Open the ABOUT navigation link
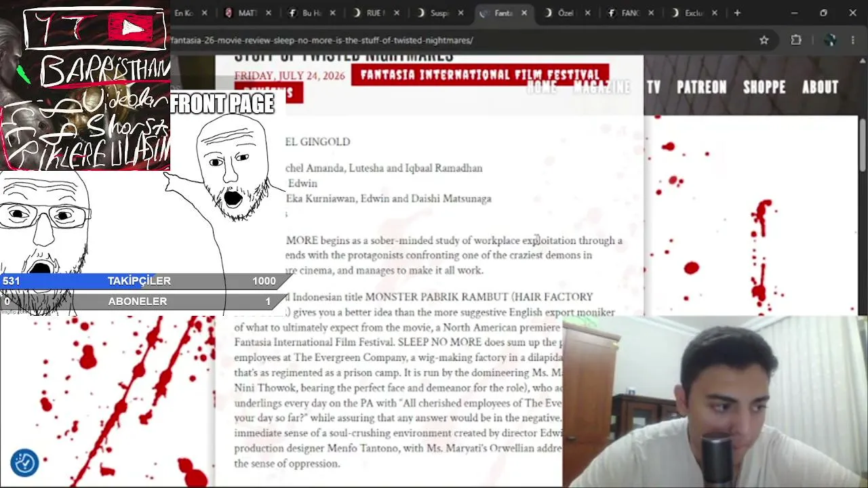This screenshot has height=488, width=868. [x=820, y=87]
